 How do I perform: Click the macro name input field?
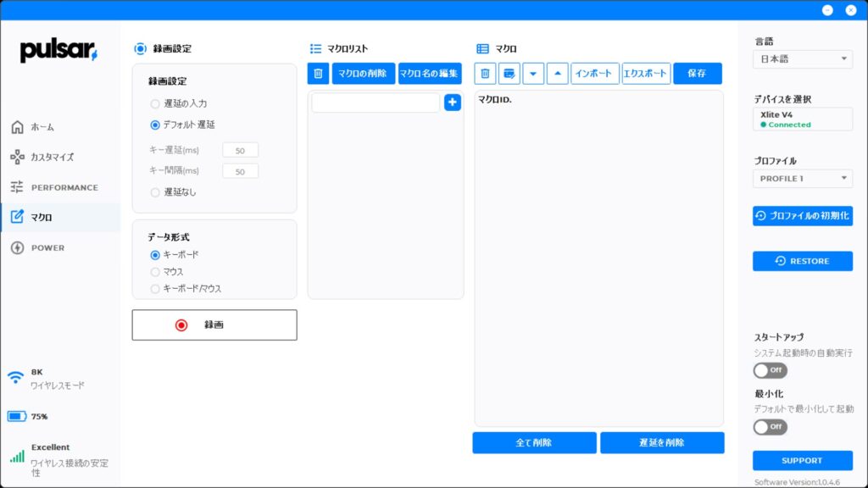[376, 103]
